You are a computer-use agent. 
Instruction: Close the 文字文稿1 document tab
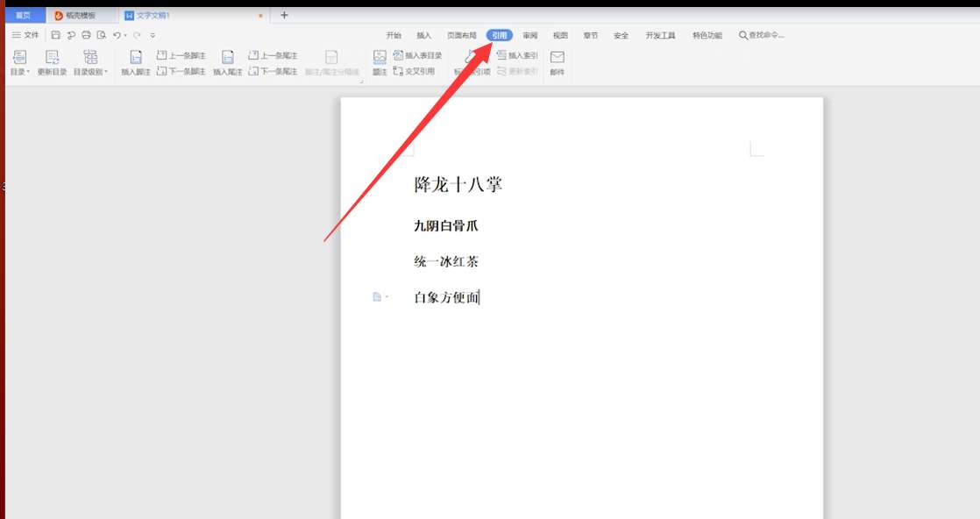coord(260,16)
